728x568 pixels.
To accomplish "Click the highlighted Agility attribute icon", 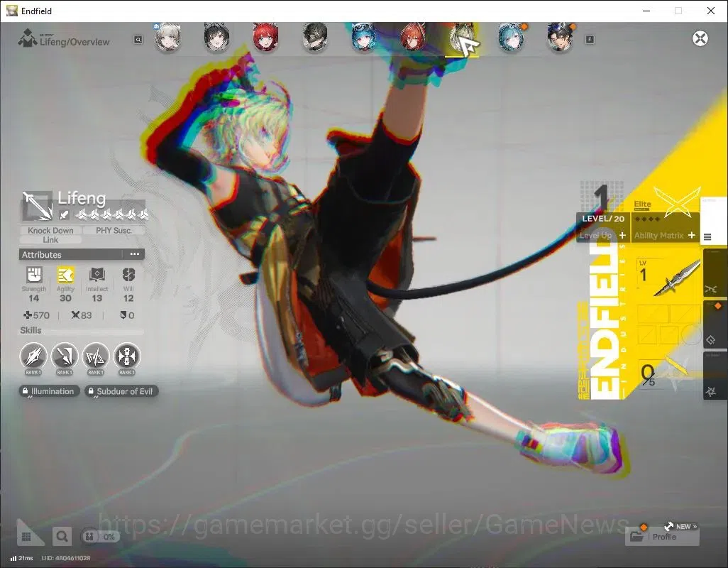I will point(65,275).
